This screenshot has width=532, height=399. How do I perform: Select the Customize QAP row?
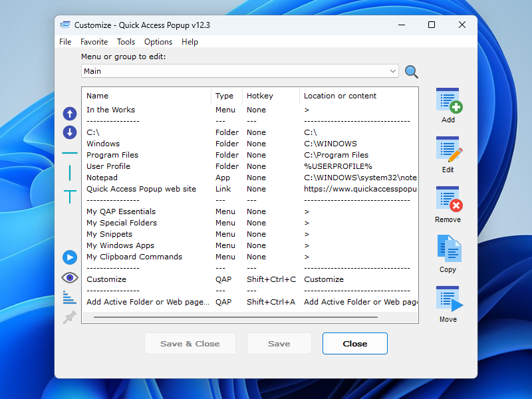coord(250,279)
